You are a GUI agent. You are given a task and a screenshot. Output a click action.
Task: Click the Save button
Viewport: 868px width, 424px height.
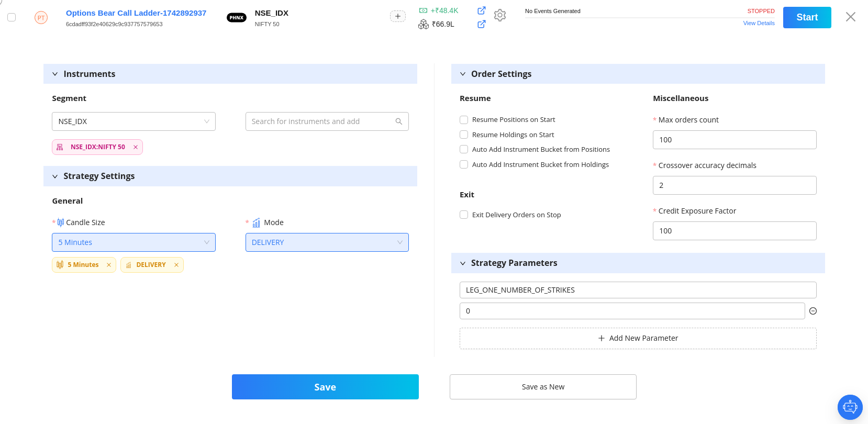(325, 387)
